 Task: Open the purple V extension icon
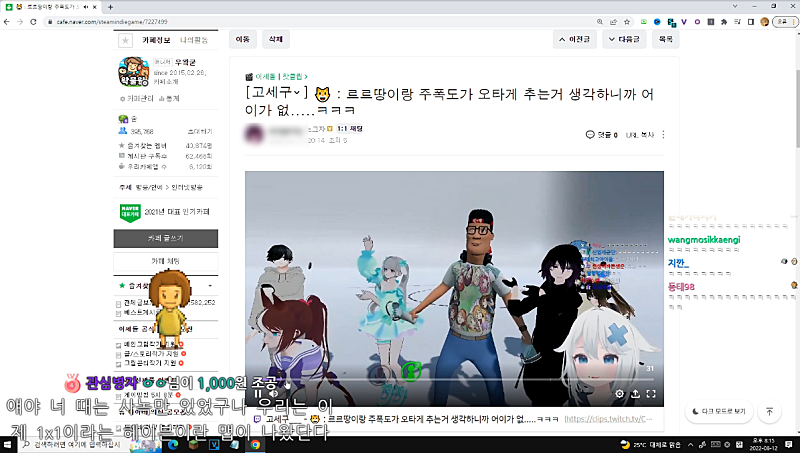(684, 22)
